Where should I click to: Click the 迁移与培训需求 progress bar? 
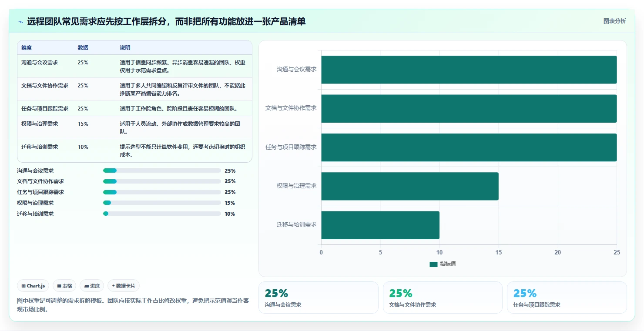[x=162, y=214]
